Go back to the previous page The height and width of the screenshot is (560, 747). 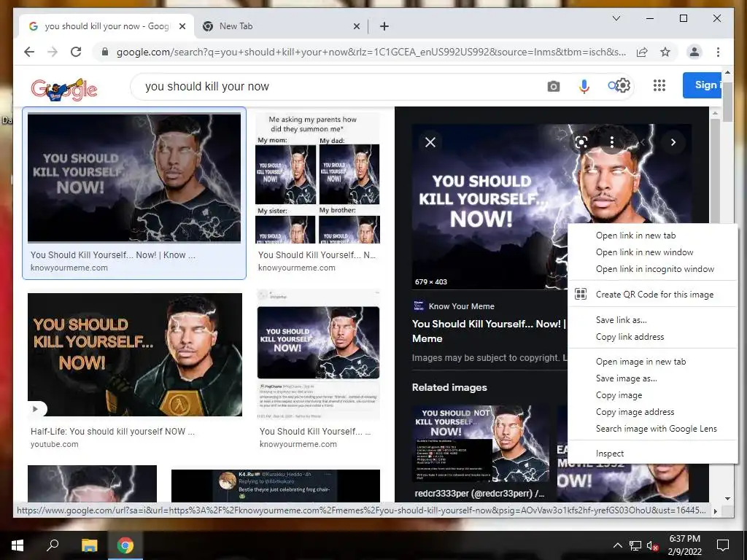(29, 52)
